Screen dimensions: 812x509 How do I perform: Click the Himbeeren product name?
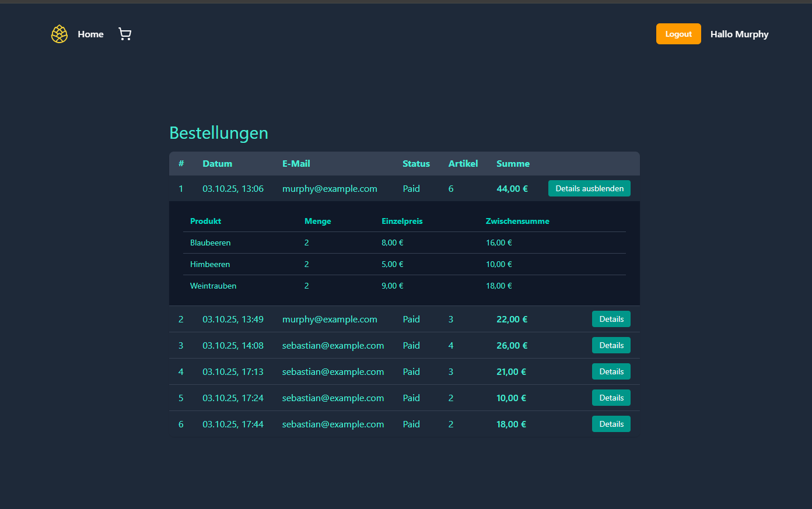pyautogui.click(x=210, y=264)
